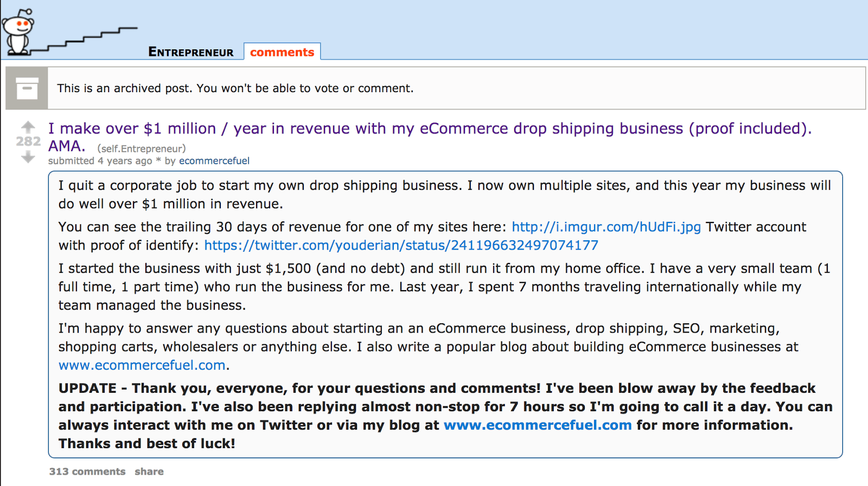The image size is (868, 486).
Task: Open author ecommercefuel's profile
Action: (214, 161)
